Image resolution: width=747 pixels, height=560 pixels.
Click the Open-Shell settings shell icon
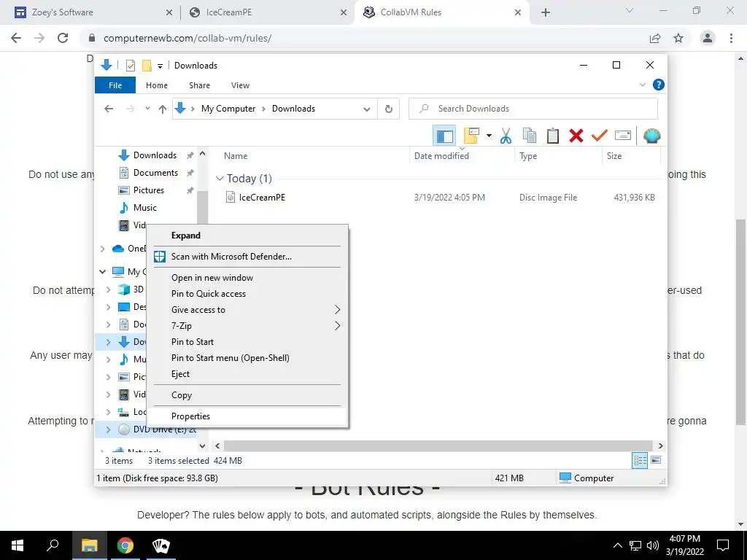tap(651, 136)
